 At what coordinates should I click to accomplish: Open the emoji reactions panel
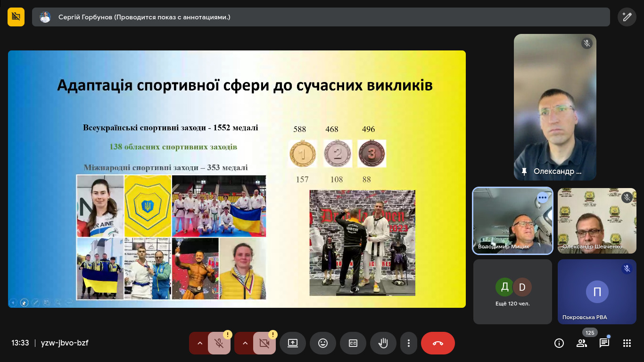pos(323,343)
